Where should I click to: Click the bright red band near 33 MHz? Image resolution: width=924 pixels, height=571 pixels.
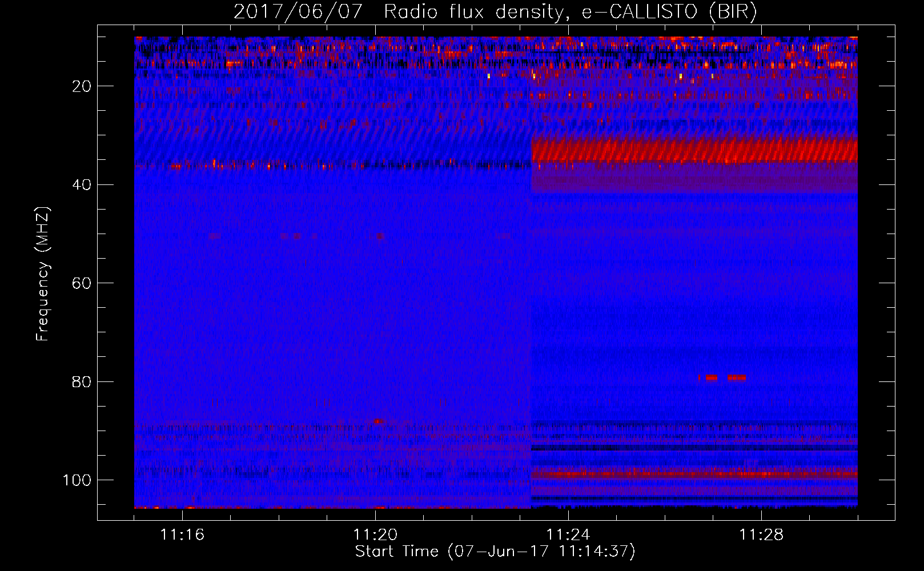[x=694, y=150]
